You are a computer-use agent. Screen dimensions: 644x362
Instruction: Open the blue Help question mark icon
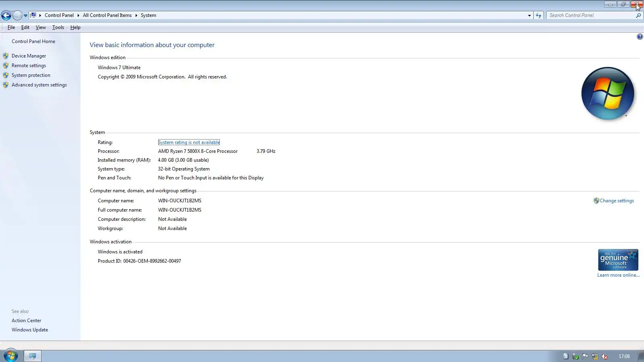(640, 37)
